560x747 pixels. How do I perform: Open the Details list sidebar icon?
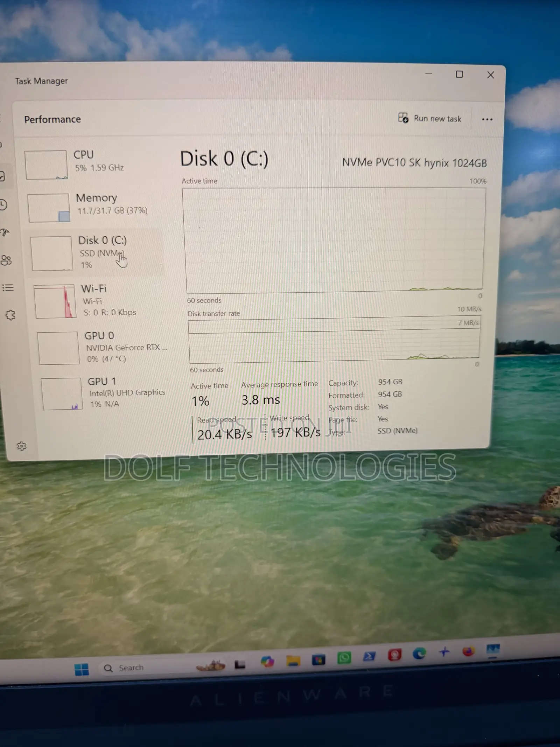(8, 288)
